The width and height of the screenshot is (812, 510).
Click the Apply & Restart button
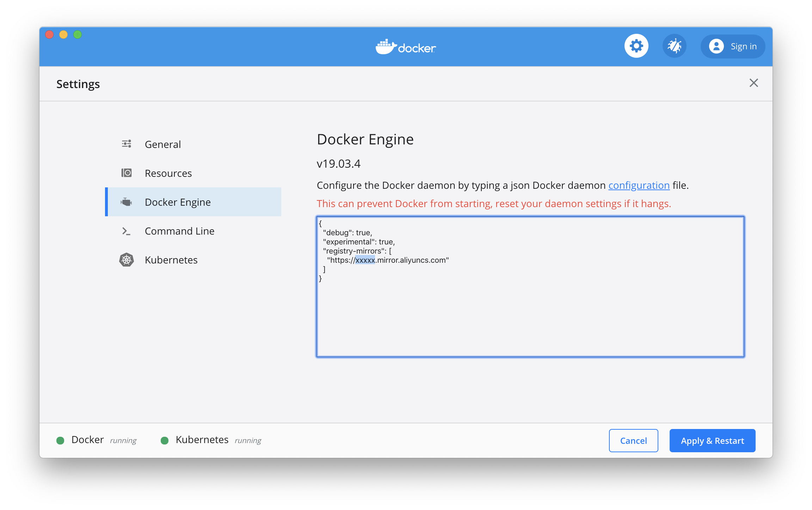click(x=712, y=440)
